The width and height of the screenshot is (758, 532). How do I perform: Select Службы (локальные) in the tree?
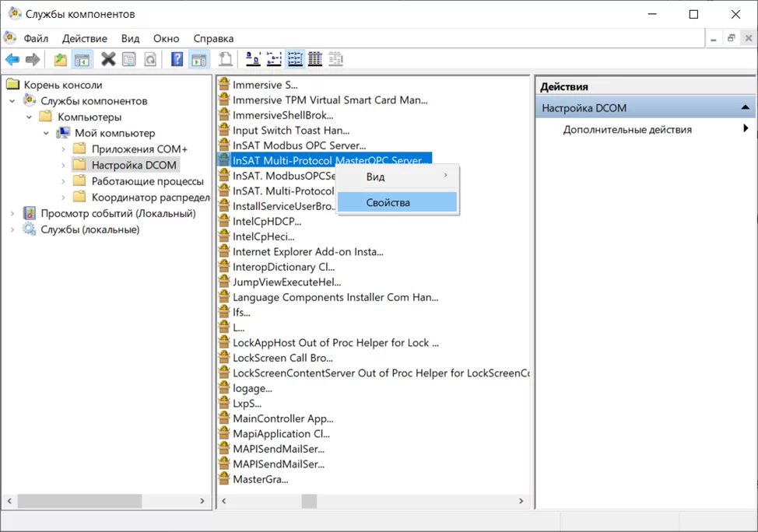(x=89, y=229)
